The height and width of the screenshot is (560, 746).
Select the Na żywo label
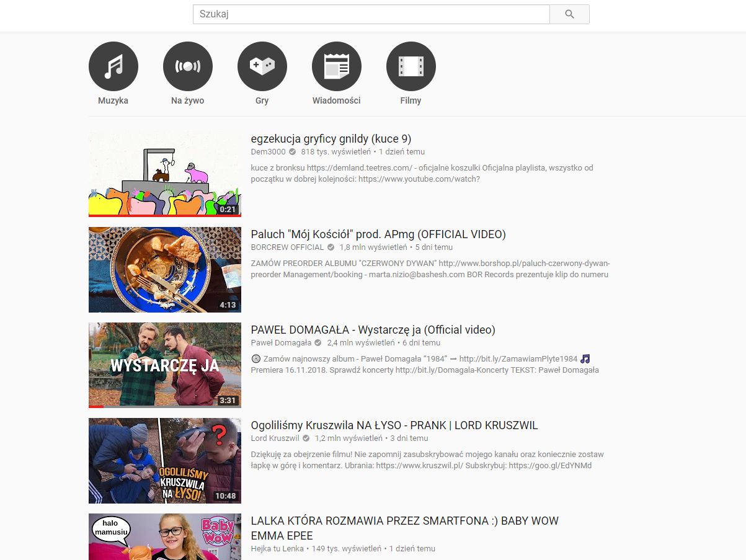[188, 100]
